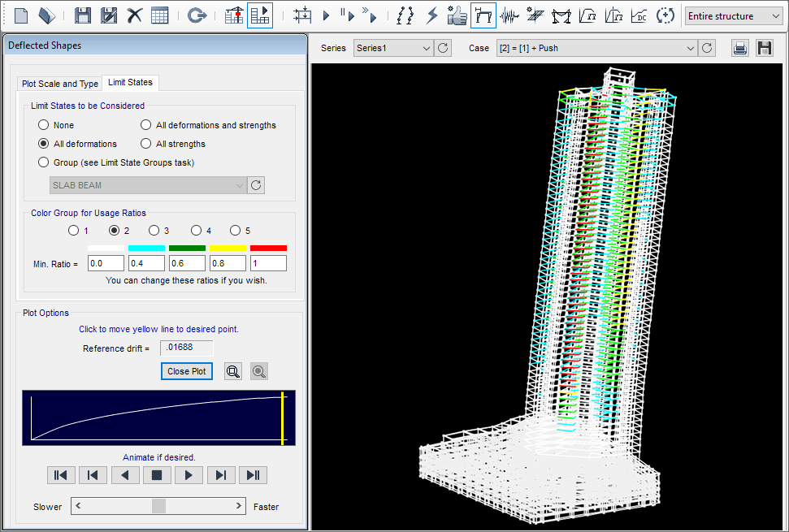789x532 pixels.
Task: Switch to the Plot Scale and Type tab
Action: pos(59,83)
